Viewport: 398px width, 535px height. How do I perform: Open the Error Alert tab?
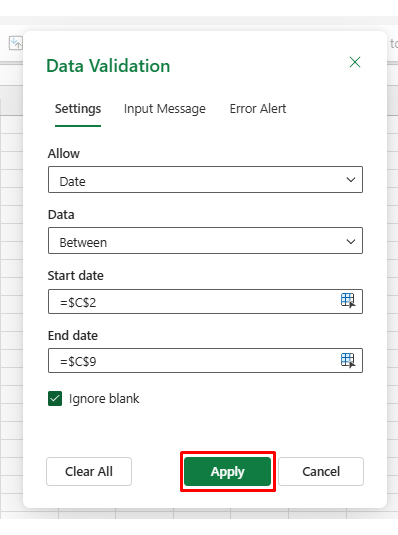258,109
